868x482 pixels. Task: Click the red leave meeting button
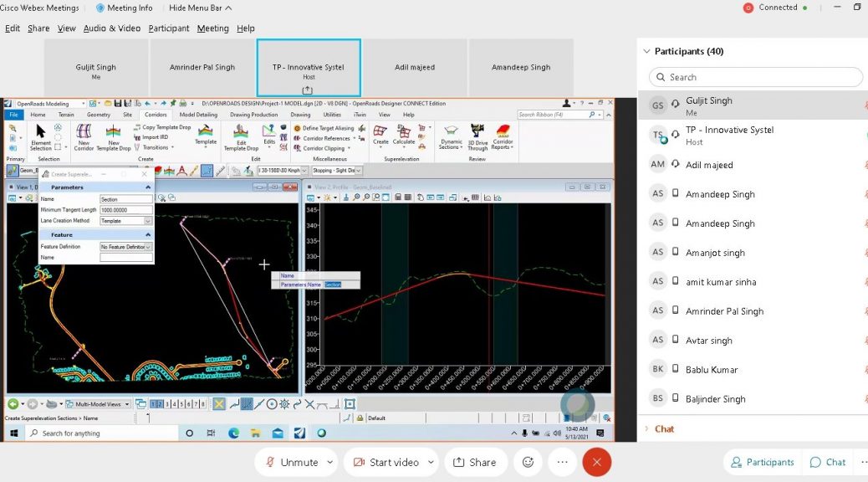[597, 462]
